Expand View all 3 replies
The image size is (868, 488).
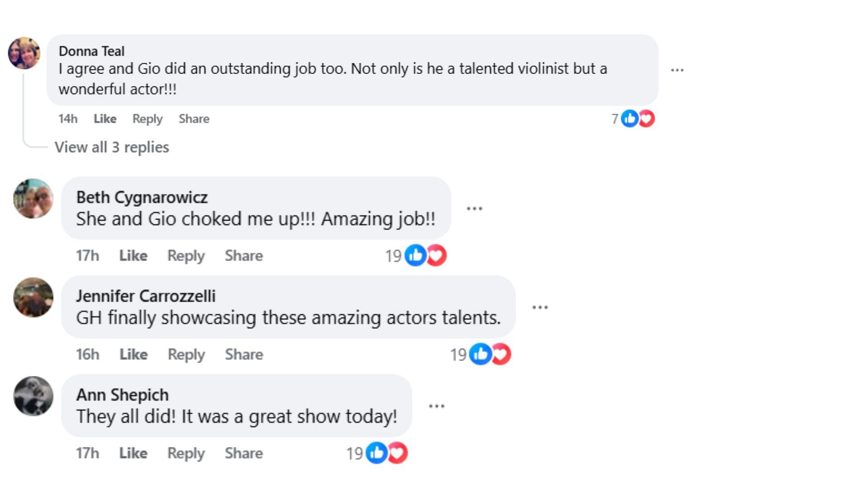(x=112, y=147)
